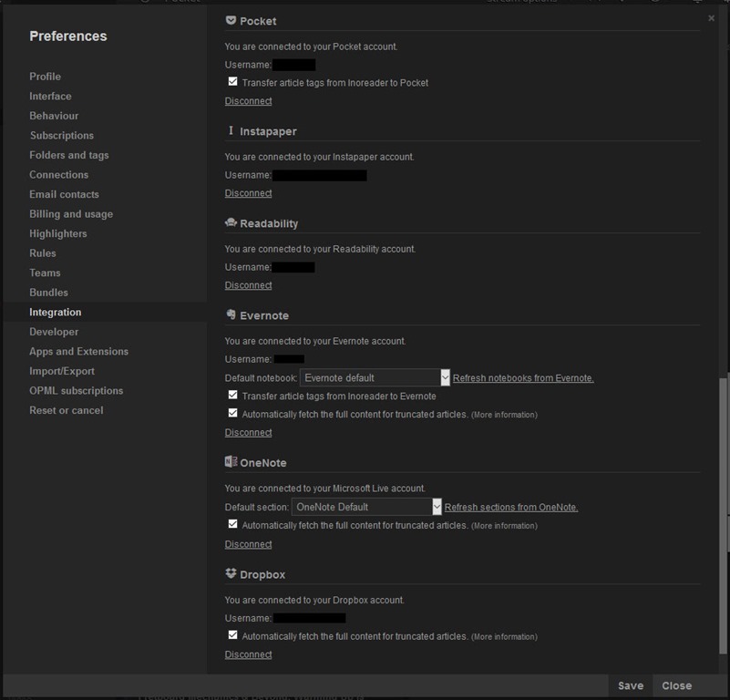Disconnect the OneNote account
This screenshot has width=730, height=700.
tap(248, 544)
